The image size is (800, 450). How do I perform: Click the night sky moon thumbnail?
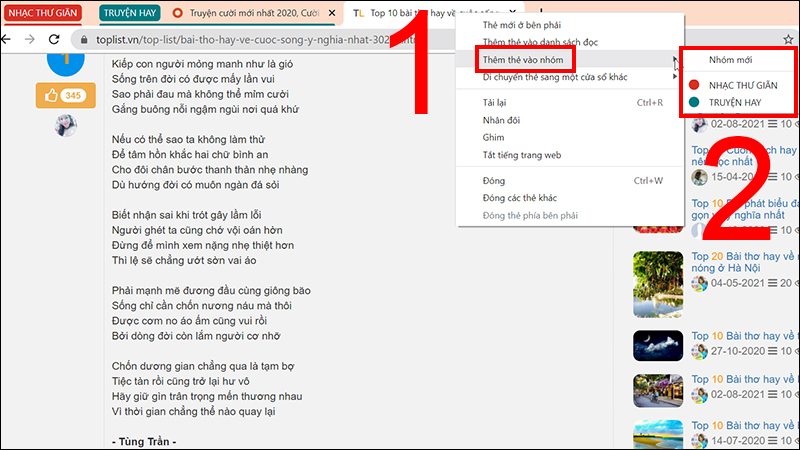point(658,345)
